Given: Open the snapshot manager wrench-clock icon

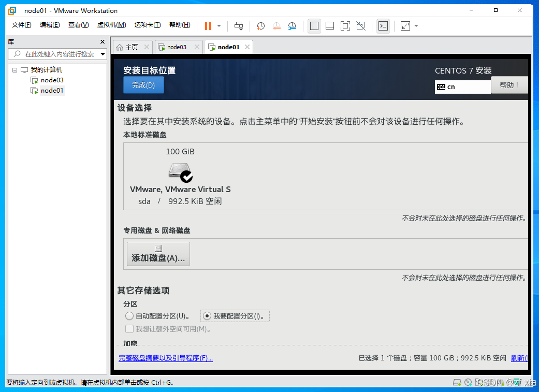Looking at the screenshot, I should [292, 26].
